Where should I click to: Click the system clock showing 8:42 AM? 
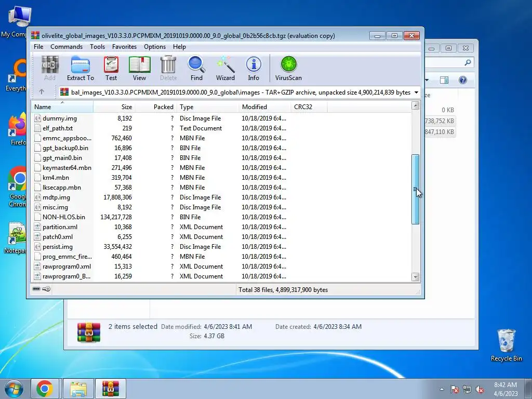505,385
